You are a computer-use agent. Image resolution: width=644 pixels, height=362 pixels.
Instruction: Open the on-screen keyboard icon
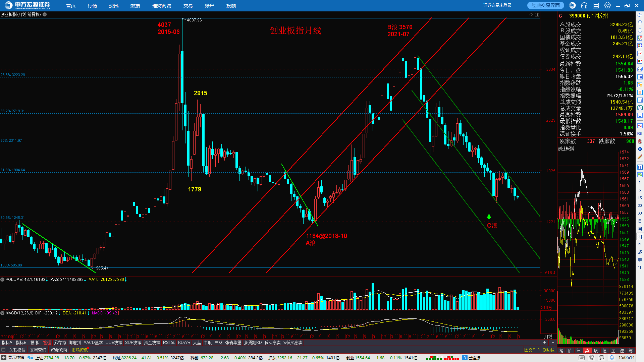point(582,358)
